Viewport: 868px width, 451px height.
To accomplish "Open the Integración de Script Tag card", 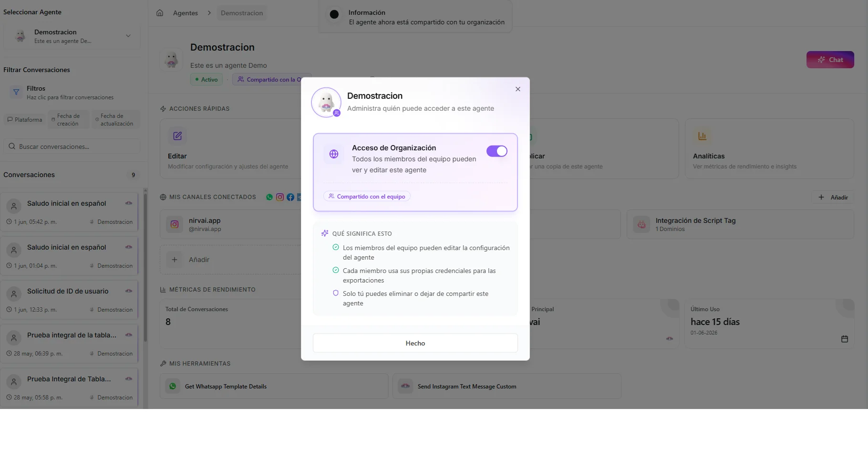I will click(740, 224).
